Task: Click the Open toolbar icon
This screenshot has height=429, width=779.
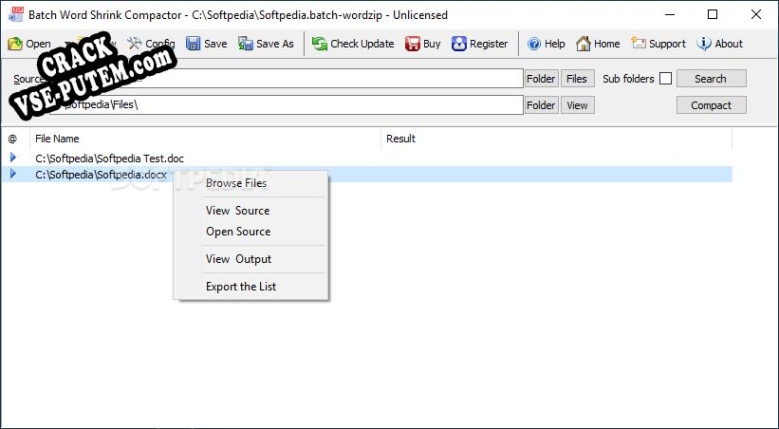Action: point(15,44)
